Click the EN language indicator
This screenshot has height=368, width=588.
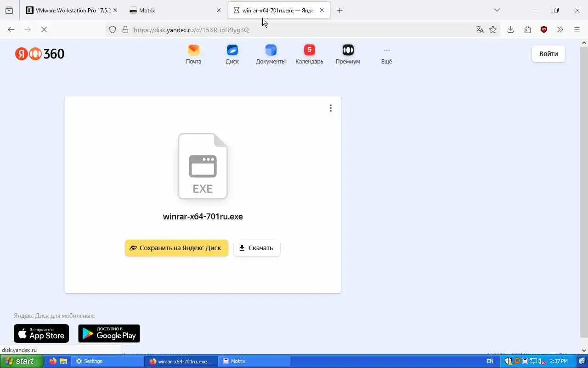(x=490, y=361)
